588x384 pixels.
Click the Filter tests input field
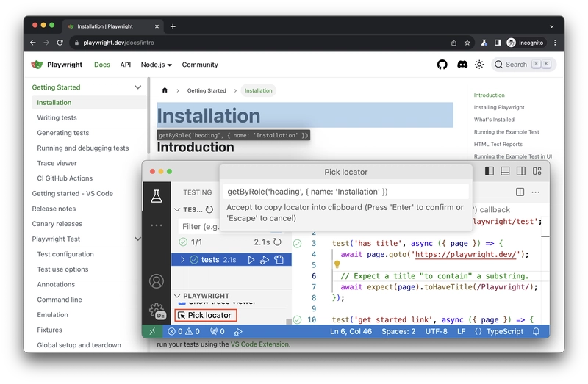point(198,227)
